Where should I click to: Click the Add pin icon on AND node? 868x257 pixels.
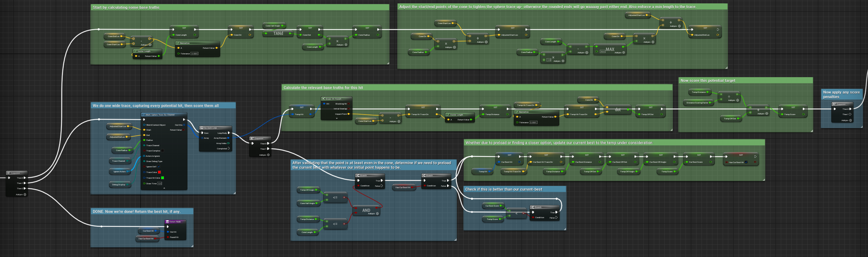pyautogui.click(x=377, y=214)
